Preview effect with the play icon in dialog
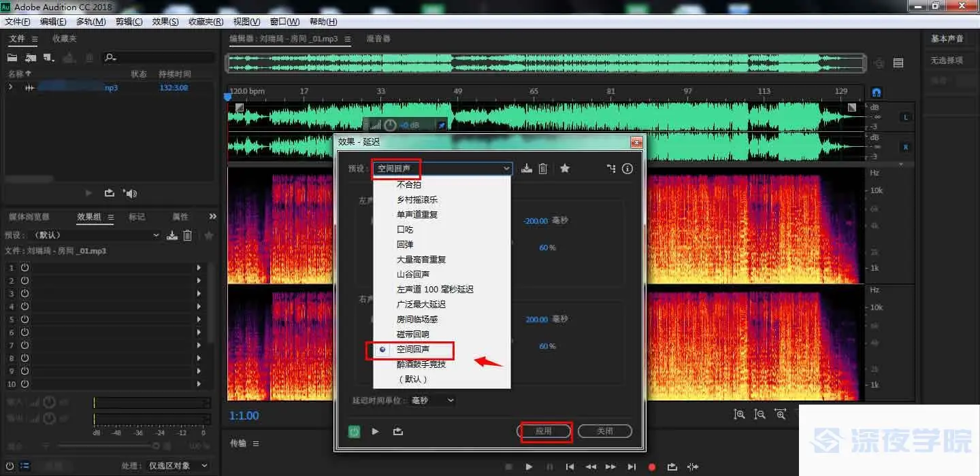Viewport: 980px width, 476px height. (375, 430)
